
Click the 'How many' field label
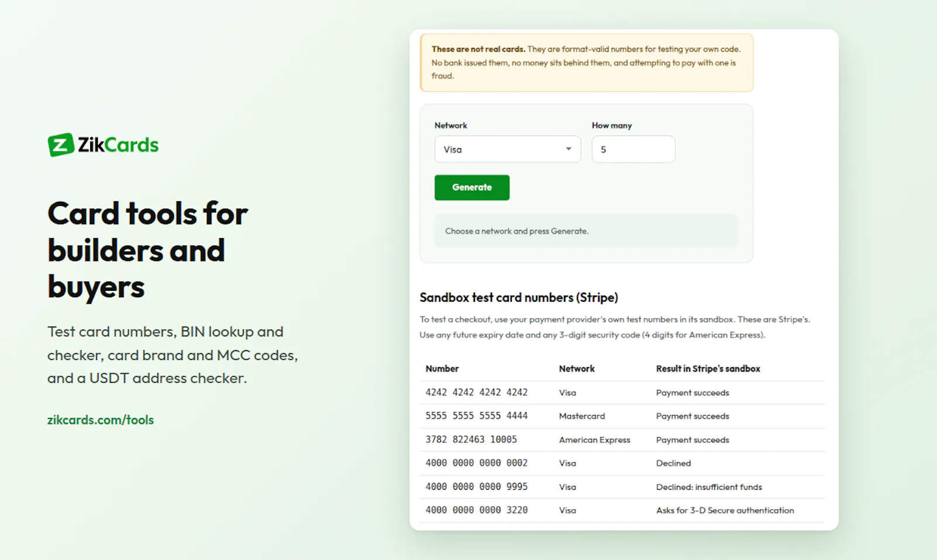tap(612, 125)
